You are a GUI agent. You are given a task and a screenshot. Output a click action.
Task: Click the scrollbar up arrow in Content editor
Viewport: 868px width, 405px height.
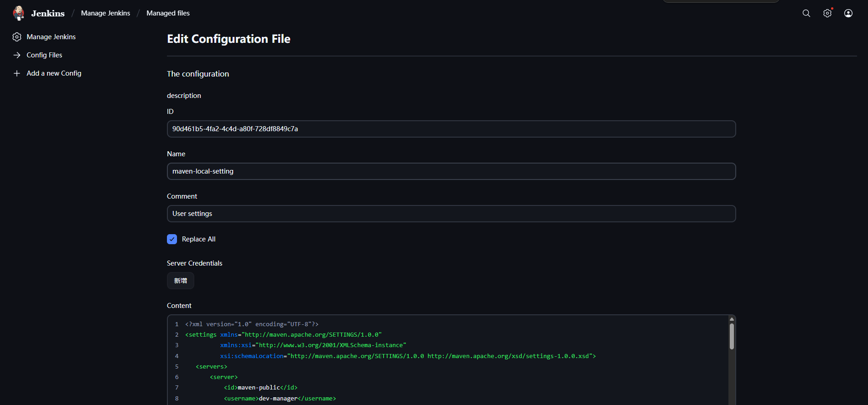click(732, 319)
